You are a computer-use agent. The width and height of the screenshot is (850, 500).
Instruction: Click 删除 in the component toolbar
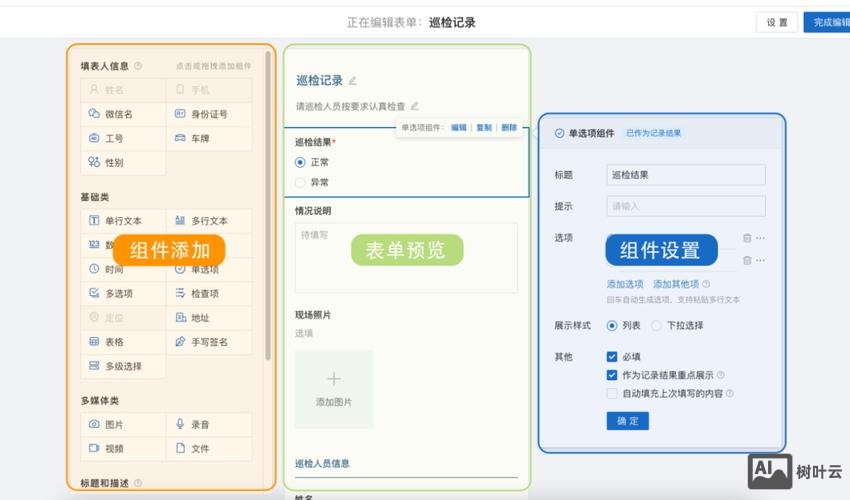509,127
